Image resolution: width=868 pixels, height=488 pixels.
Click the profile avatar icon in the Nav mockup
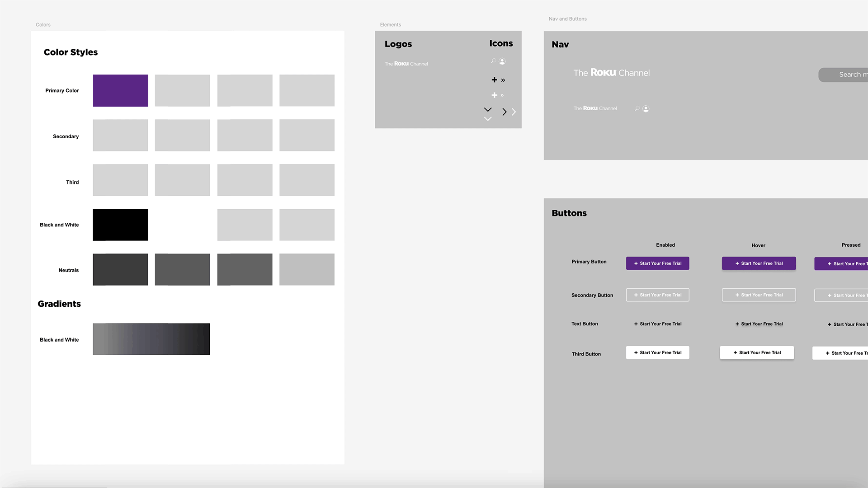(646, 108)
